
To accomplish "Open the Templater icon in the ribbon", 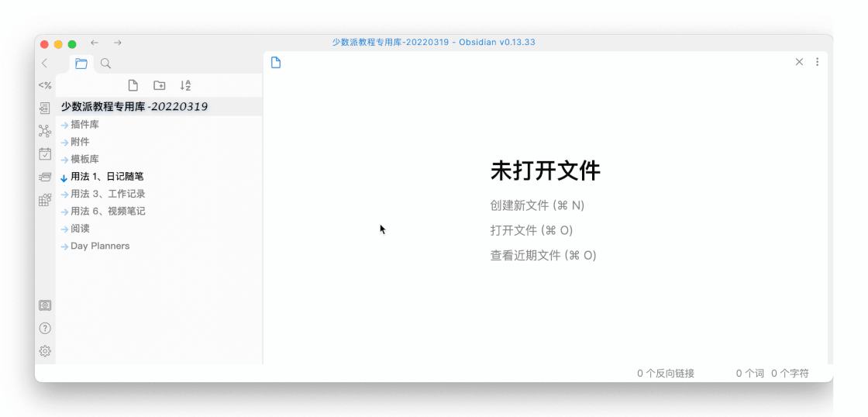I will (x=45, y=85).
